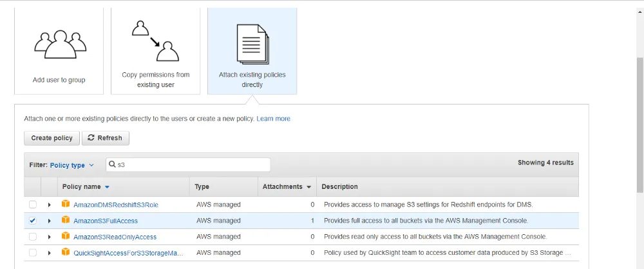Click the search magnifier icon in filter box

112,164
